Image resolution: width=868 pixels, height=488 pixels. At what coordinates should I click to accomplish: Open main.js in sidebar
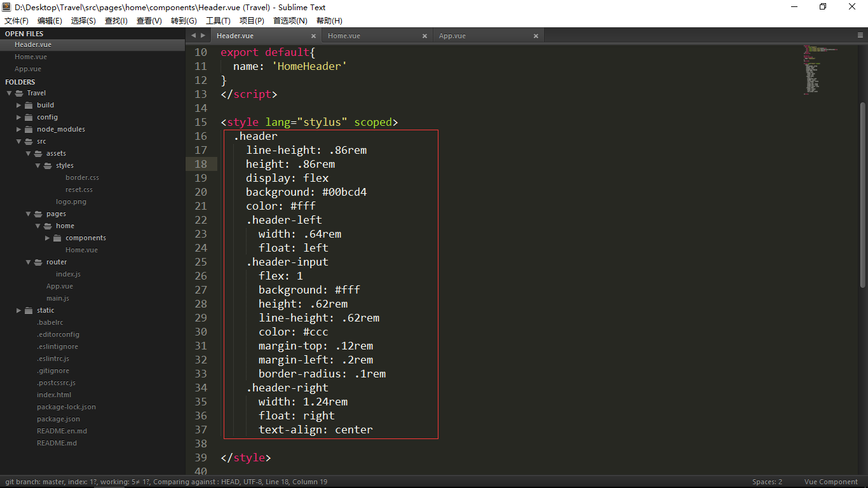(x=58, y=298)
